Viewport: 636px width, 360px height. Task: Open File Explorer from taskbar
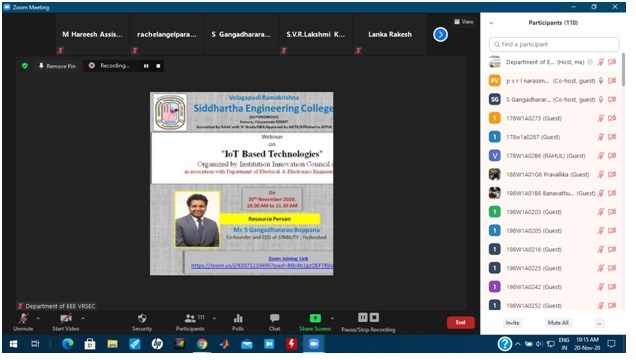point(112,344)
